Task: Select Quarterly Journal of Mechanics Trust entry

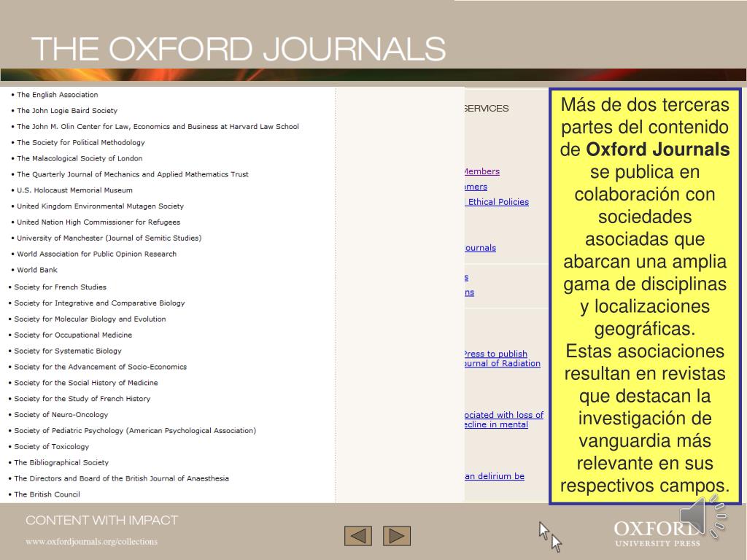Action: pyautogui.click(x=133, y=174)
